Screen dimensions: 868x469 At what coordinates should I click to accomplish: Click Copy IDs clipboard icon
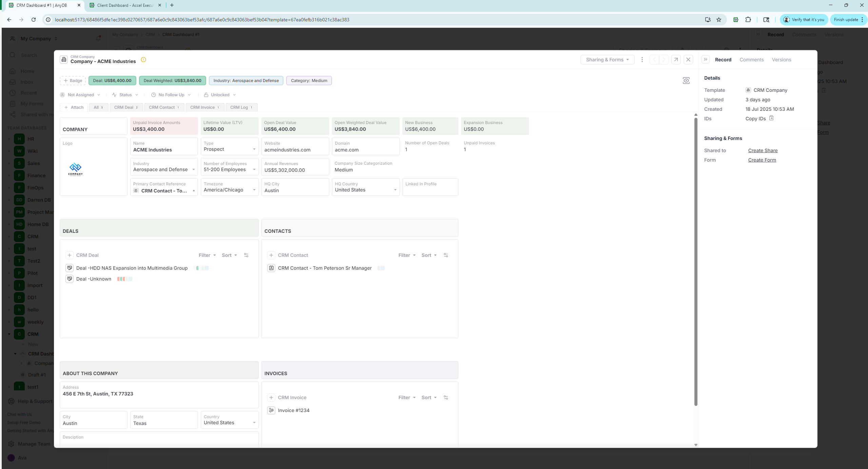click(x=771, y=118)
